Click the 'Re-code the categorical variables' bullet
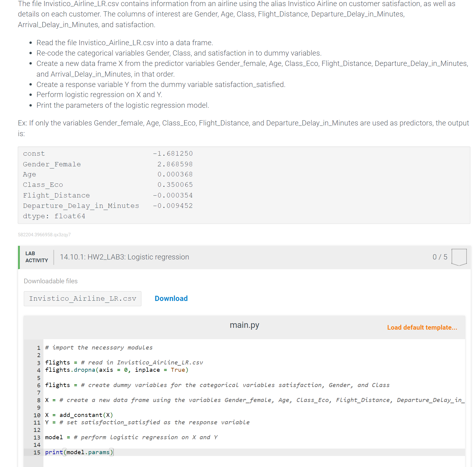 (179, 53)
